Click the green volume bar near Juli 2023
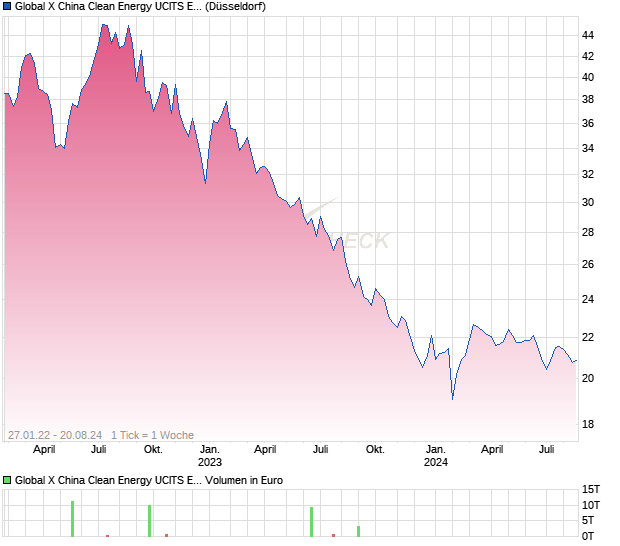Image resolution: width=620 pixels, height=546 pixels. tap(311, 521)
